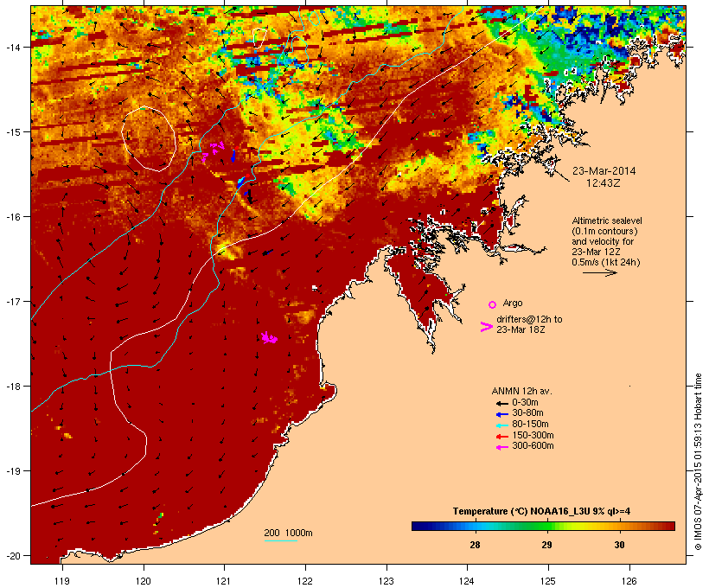This screenshot has height=588, width=709.
Task: Click the longitude axis label 122
Action: pos(305,581)
